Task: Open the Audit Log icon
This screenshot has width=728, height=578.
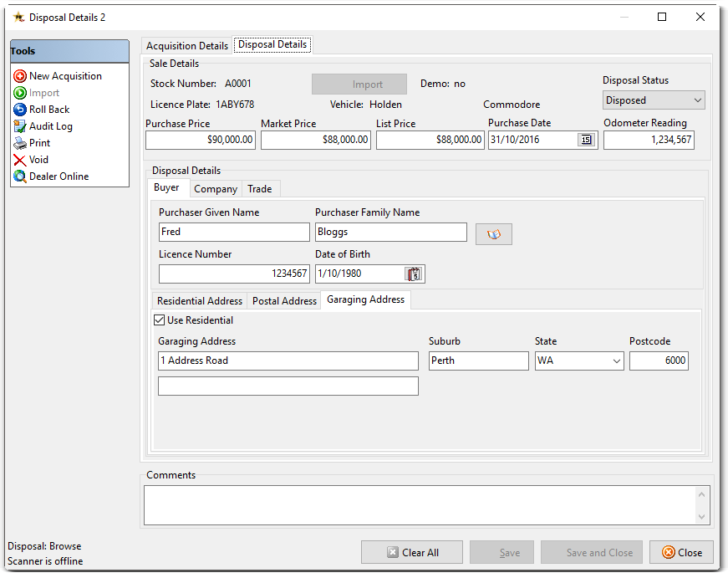Action: point(20,126)
